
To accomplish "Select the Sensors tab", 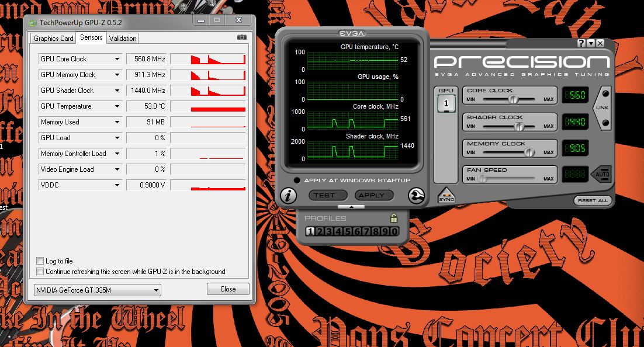I will [91, 37].
